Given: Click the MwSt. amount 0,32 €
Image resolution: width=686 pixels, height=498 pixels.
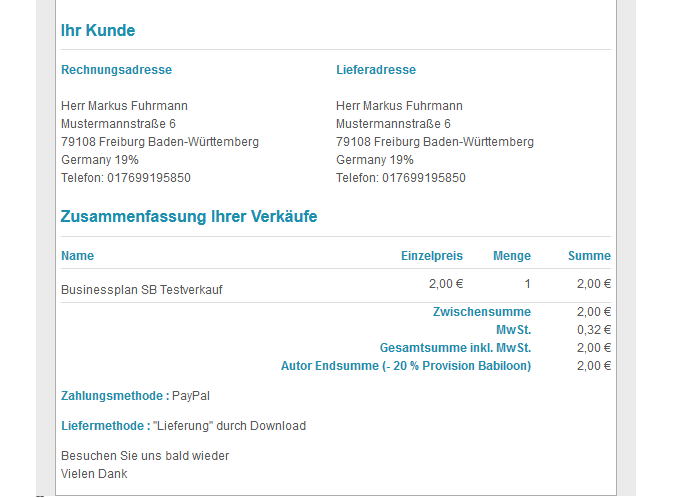Looking at the screenshot, I should (593, 330).
